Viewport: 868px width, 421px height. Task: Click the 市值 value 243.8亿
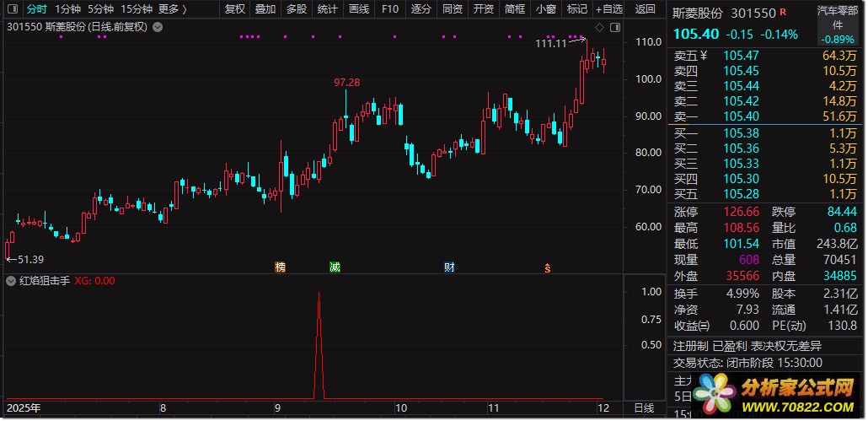click(837, 244)
